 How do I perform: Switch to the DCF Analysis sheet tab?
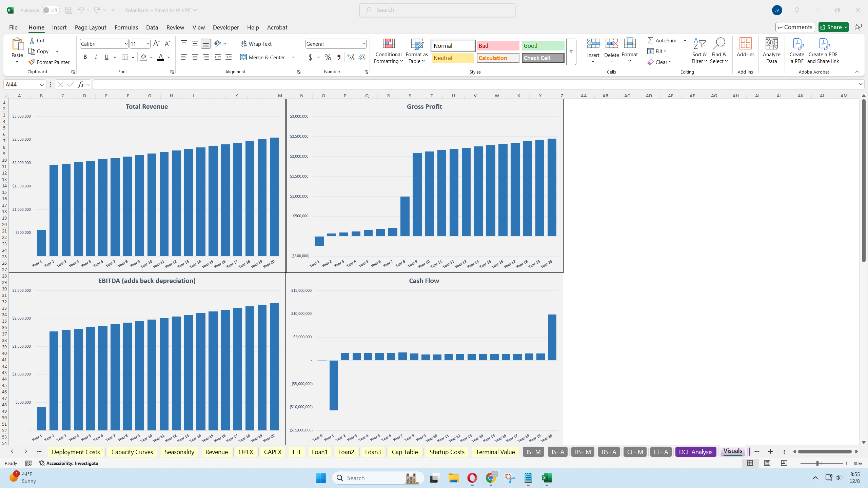point(695,452)
